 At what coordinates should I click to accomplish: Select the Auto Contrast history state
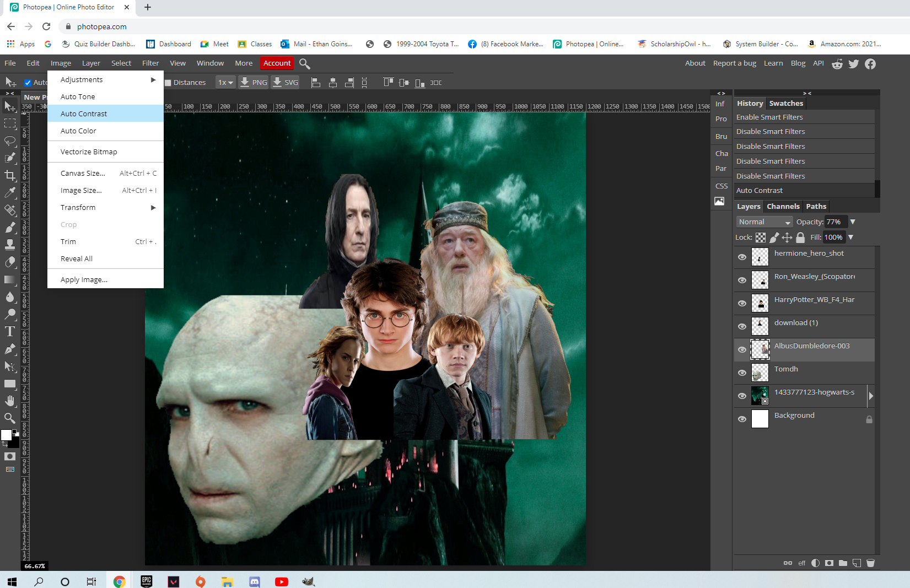[804, 191]
